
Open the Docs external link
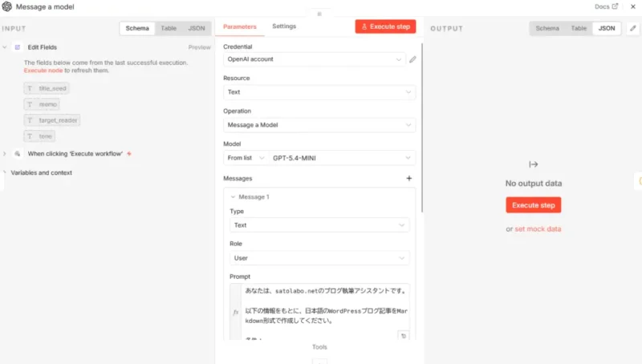coord(607,6)
